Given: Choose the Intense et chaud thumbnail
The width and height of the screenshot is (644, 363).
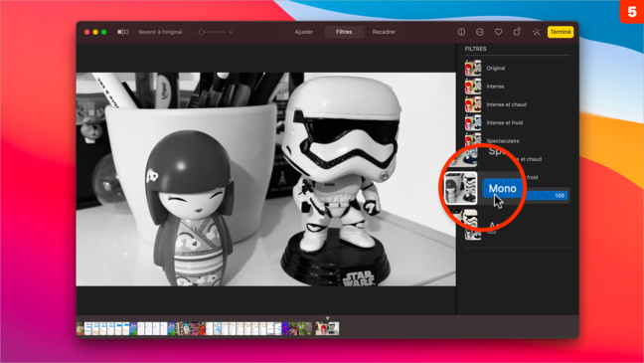Looking at the screenshot, I should [473, 104].
